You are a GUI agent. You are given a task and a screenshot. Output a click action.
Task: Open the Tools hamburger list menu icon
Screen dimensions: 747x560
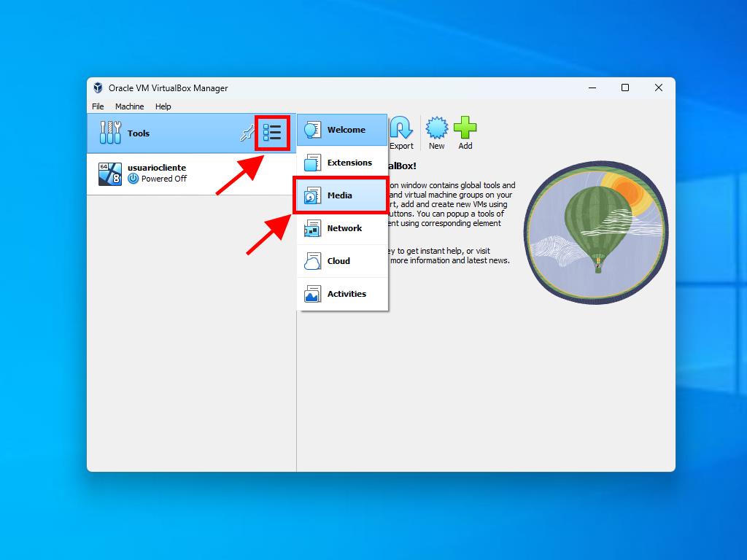coord(272,133)
